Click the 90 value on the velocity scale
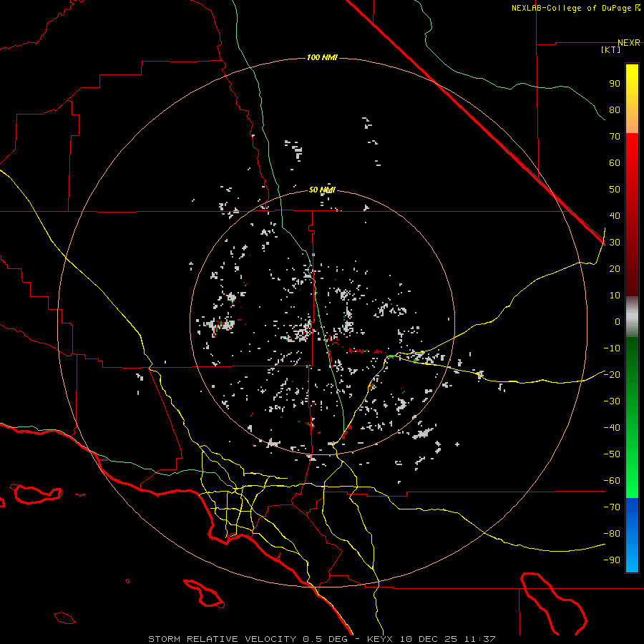The height and width of the screenshot is (644, 644). point(615,84)
